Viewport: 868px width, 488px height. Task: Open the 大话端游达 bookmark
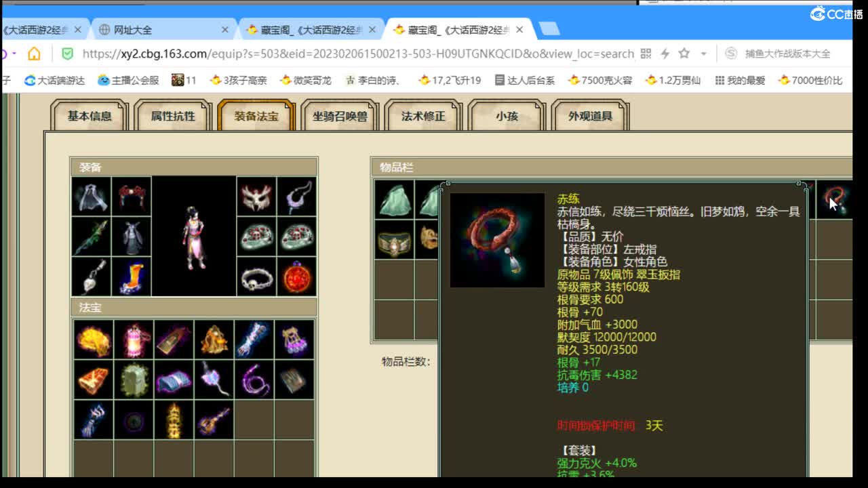point(54,80)
